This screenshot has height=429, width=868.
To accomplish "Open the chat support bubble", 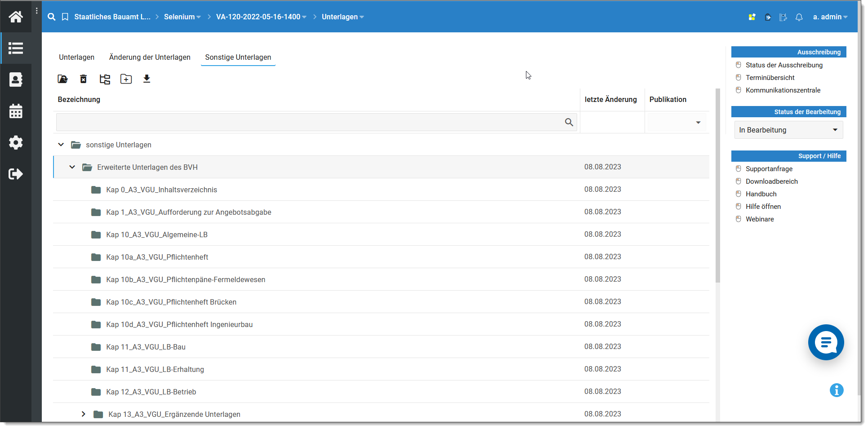I will pyautogui.click(x=826, y=342).
